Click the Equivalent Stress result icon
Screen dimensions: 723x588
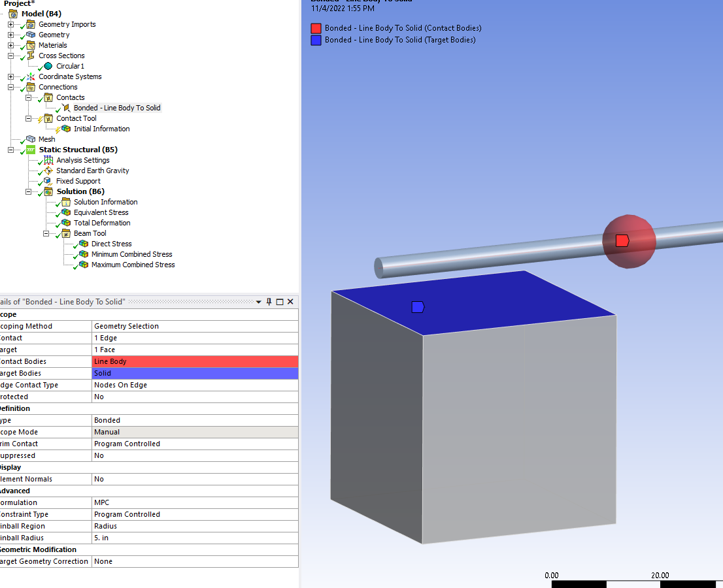pos(66,212)
